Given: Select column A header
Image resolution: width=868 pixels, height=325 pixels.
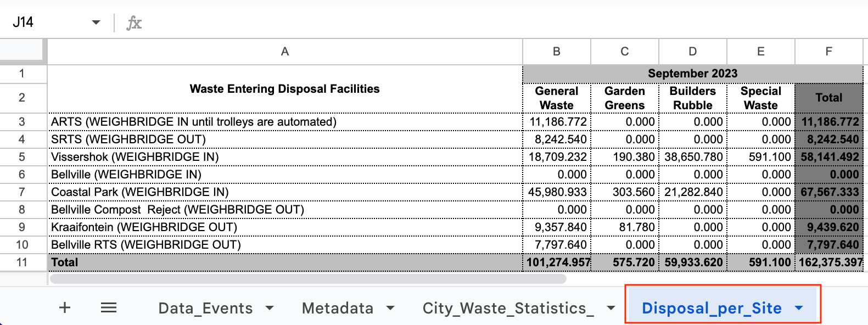Looking at the screenshot, I should pyautogui.click(x=284, y=52).
